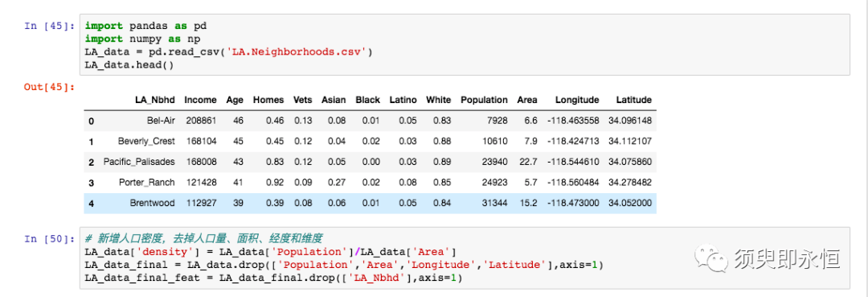Click row index 3 label
Image resolution: width=868 pixels, height=297 pixels.
(91, 183)
